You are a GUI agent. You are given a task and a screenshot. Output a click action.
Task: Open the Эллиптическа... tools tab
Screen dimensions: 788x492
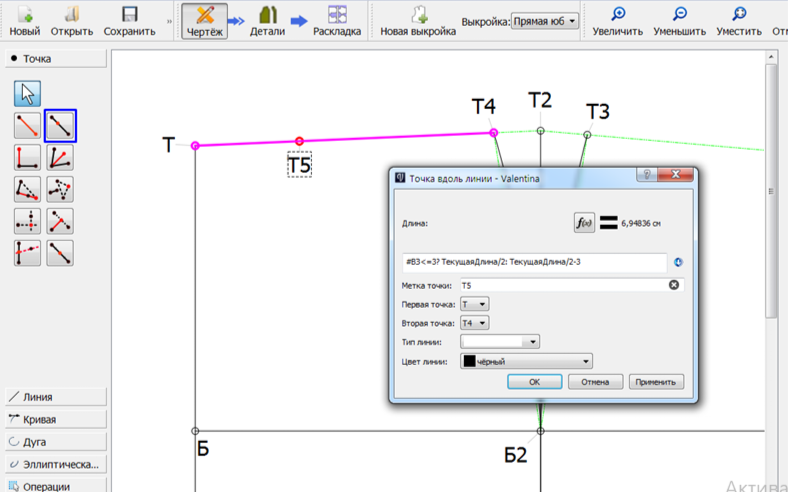click(56, 465)
